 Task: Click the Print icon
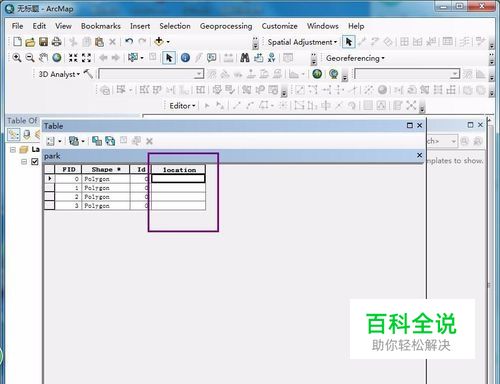pyautogui.click(x=56, y=42)
